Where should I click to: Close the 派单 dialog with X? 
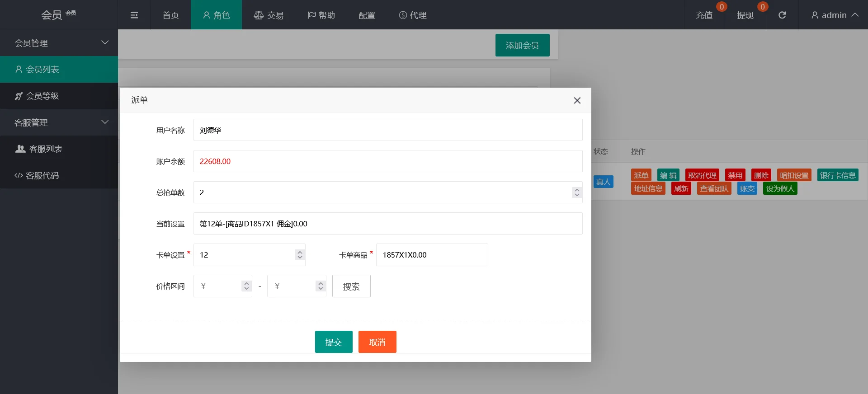(577, 100)
